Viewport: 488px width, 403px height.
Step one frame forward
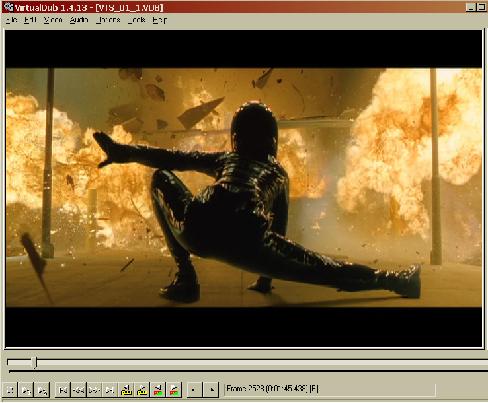[x=94, y=389]
